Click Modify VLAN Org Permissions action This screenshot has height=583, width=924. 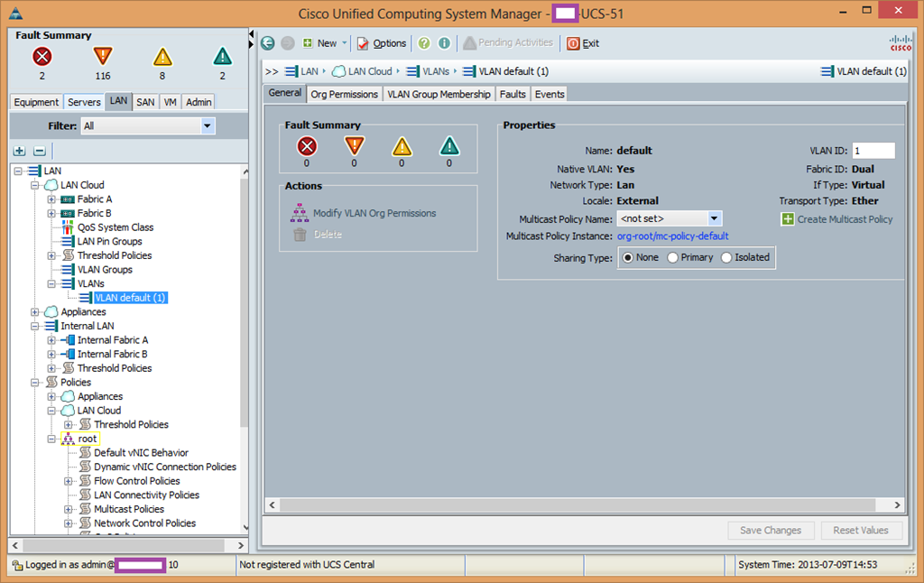[374, 214]
